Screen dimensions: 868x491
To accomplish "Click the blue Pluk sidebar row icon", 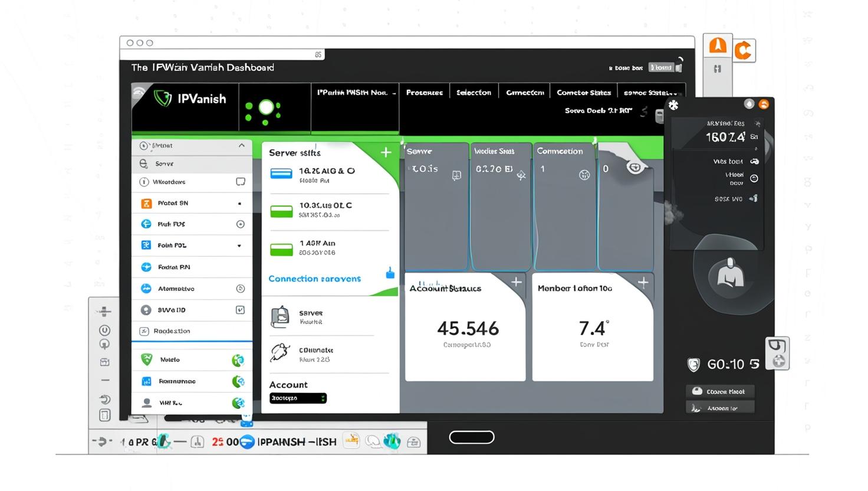I will tap(146, 224).
